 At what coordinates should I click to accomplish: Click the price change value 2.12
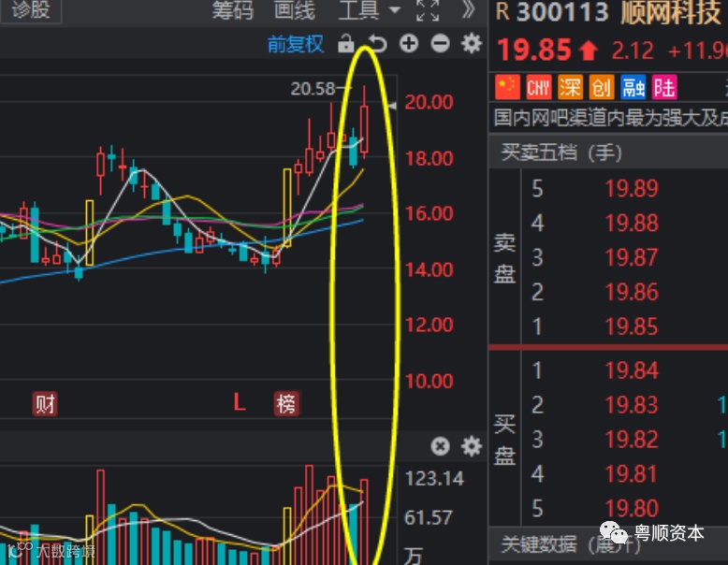coord(633,51)
